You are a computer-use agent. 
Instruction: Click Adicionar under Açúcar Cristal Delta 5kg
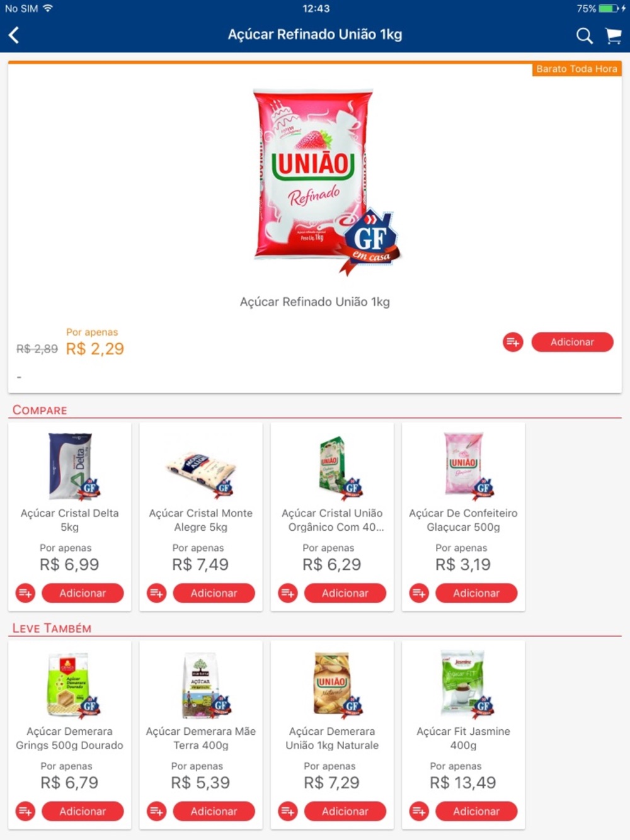[83, 593]
